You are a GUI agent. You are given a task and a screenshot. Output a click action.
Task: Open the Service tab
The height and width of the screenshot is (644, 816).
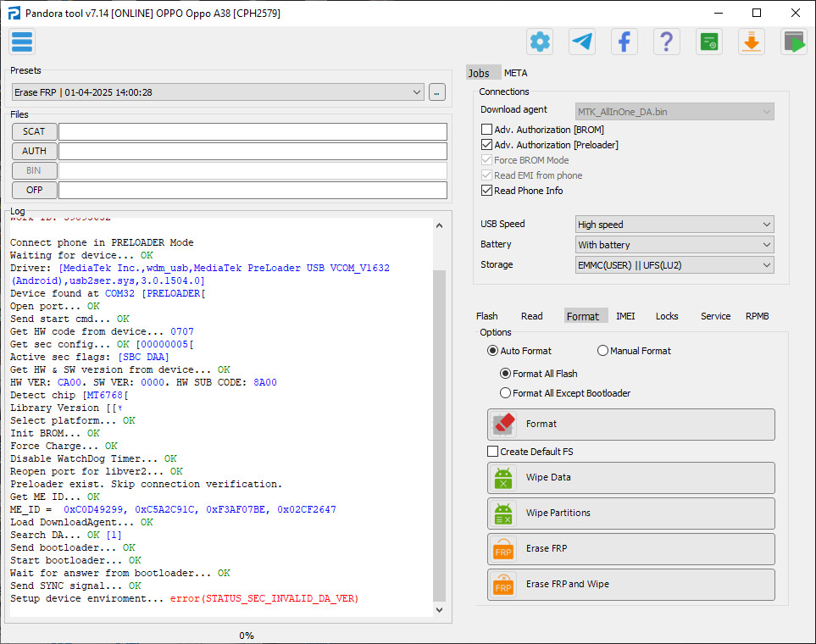[x=715, y=316]
